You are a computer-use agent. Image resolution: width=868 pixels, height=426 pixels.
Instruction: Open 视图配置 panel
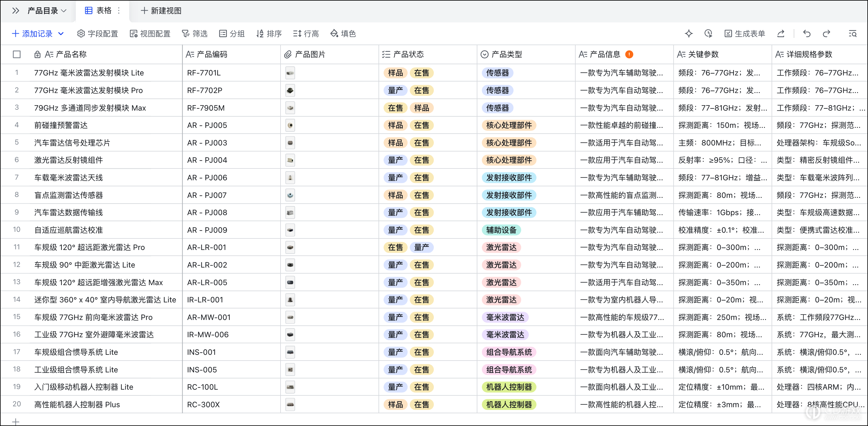coord(150,34)
